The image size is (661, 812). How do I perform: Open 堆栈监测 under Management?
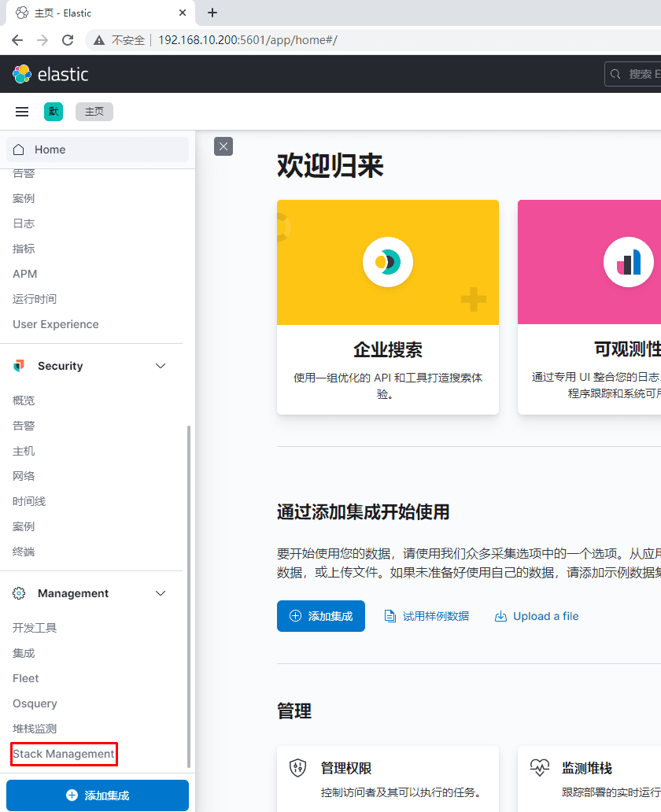click(35, 729)
